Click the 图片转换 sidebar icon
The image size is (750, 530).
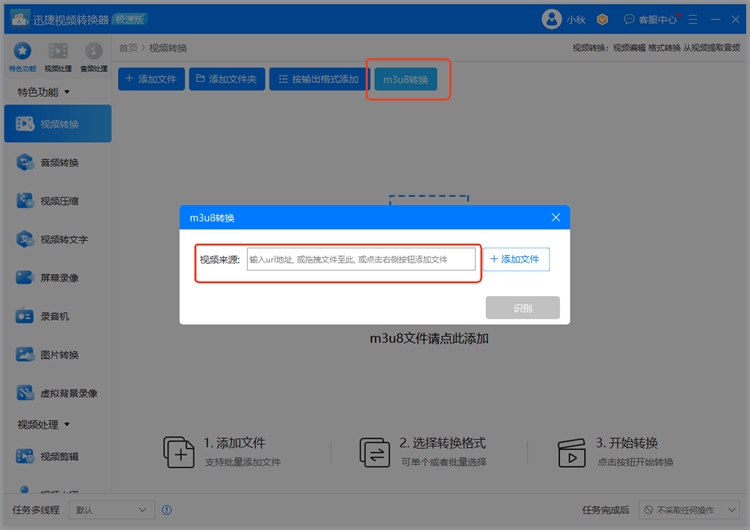tap(25, 354)
